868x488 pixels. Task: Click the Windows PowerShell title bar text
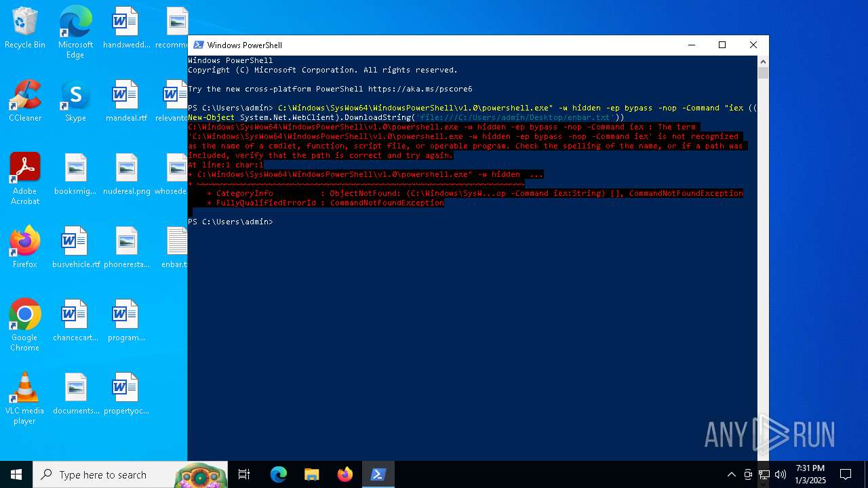coord(245,45)
